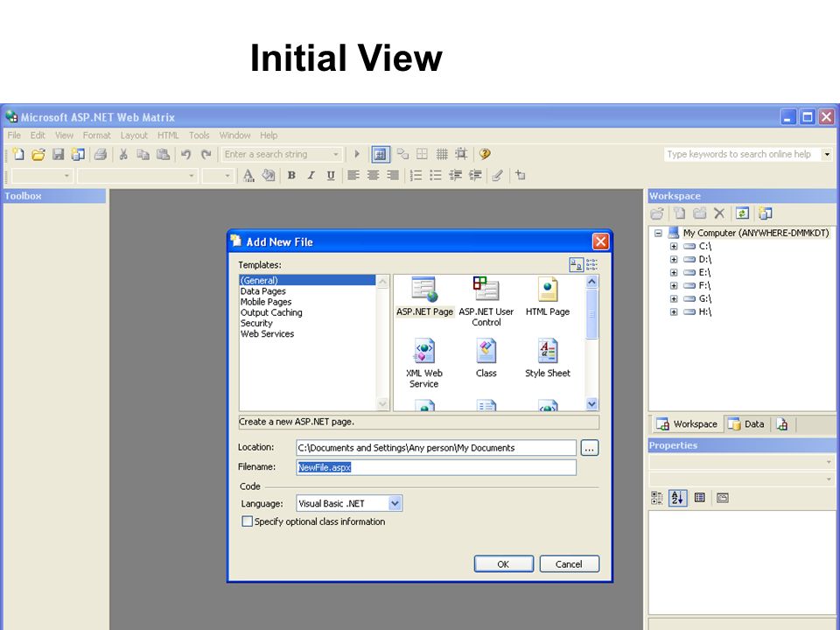Toggle Underline formatting button
Image resolution: width=840 pixels, height=630 pixels.
tap(331, 175)
